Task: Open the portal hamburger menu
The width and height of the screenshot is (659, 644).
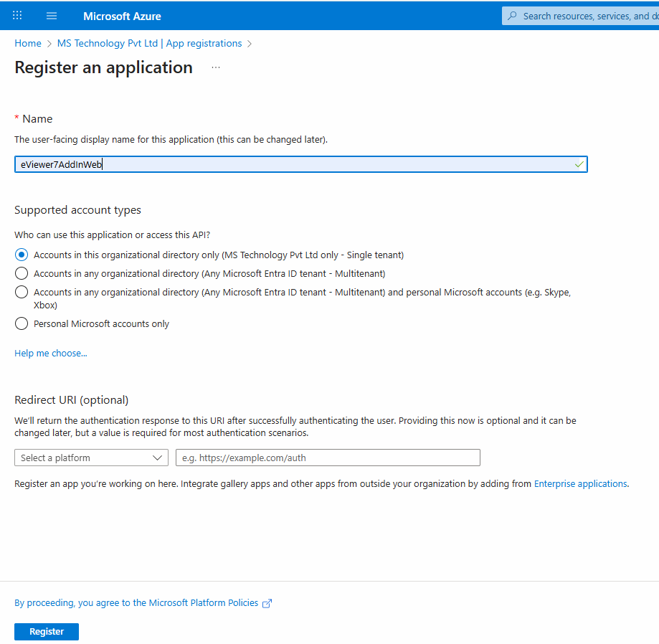Action: pyautogui.click(x=51, y=15)
